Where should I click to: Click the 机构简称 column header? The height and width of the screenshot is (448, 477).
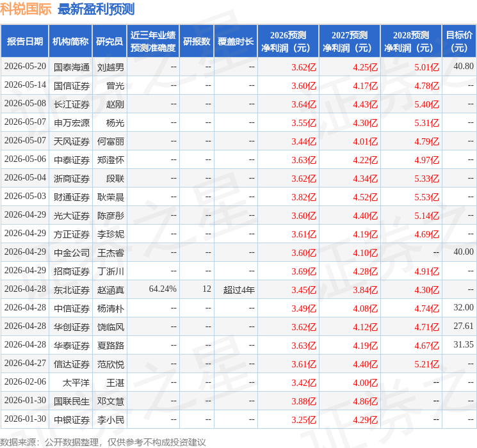pos(70,42)
